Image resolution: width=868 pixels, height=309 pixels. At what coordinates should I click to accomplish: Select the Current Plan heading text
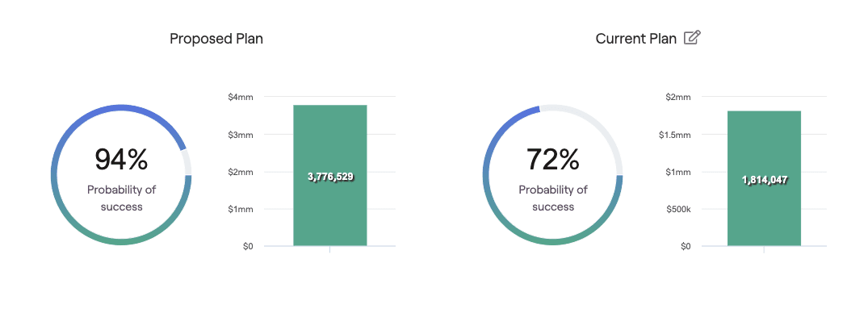[x=636, y=39]
